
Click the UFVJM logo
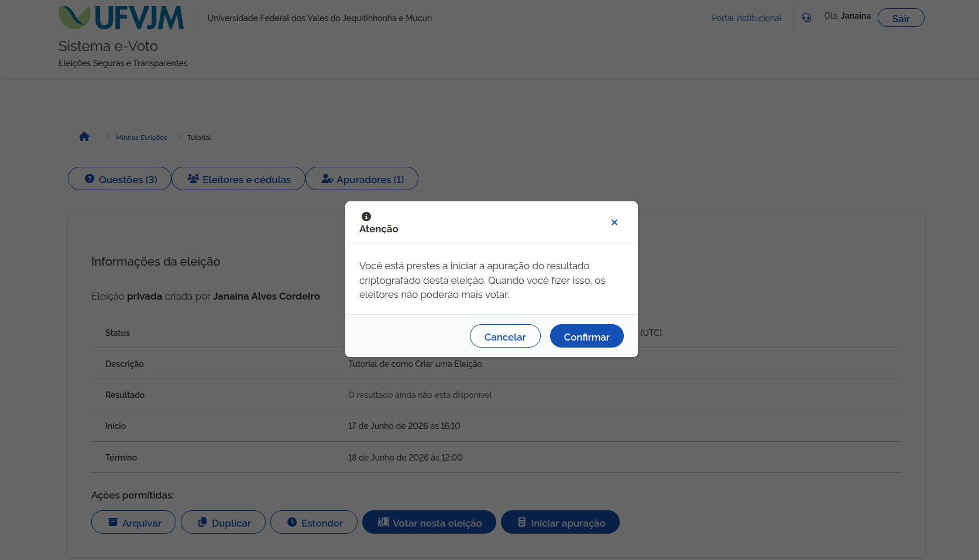coord(121,18)
